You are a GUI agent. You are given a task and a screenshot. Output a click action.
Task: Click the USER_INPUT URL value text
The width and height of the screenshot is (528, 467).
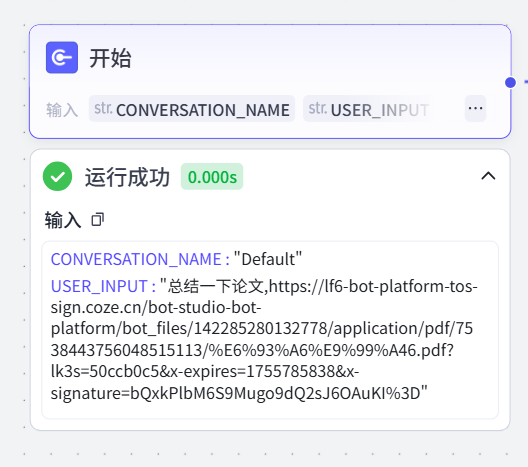pos(264,340)
